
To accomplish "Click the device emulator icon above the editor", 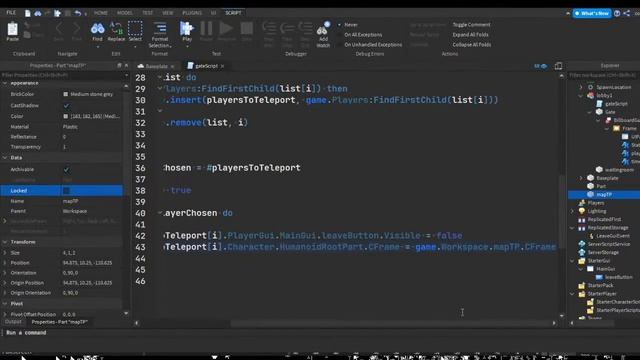I will click(x=558, y=66).
